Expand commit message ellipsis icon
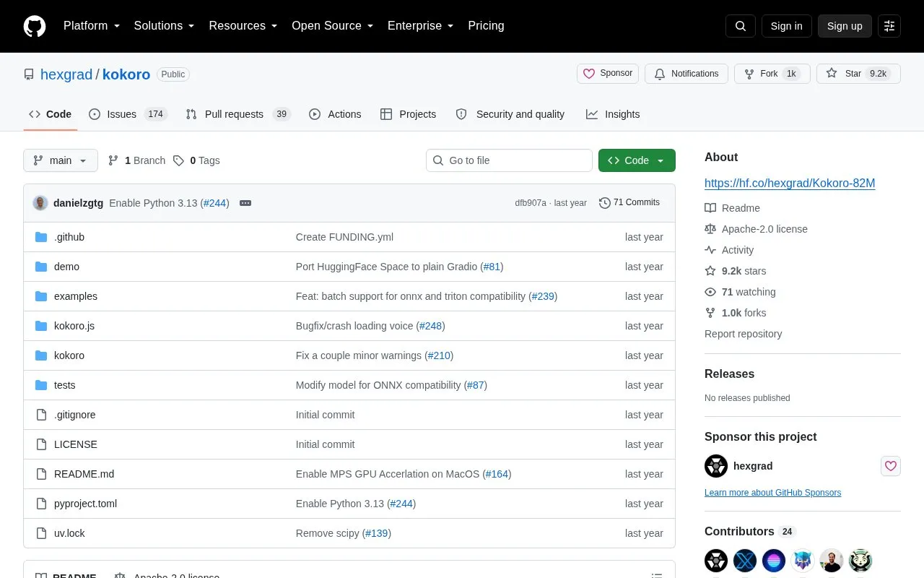924x578 pixels. pyautogui.click(x=245, y=203)
